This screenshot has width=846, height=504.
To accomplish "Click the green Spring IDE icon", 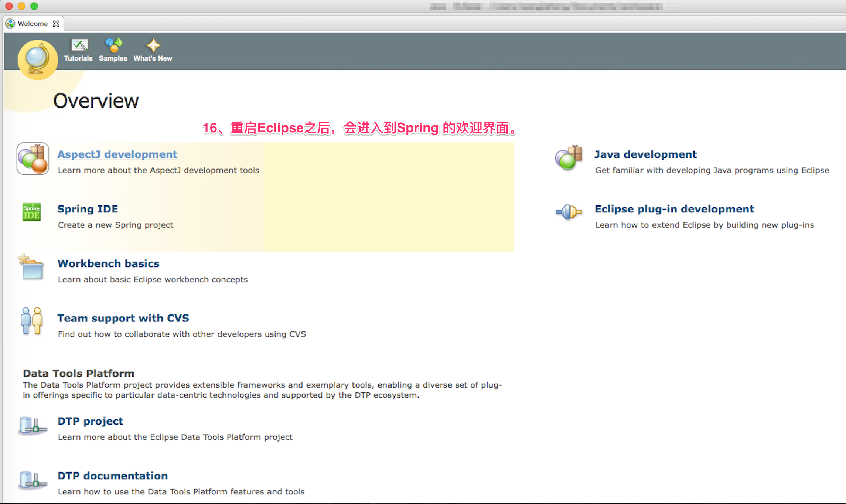I will 31,212.
